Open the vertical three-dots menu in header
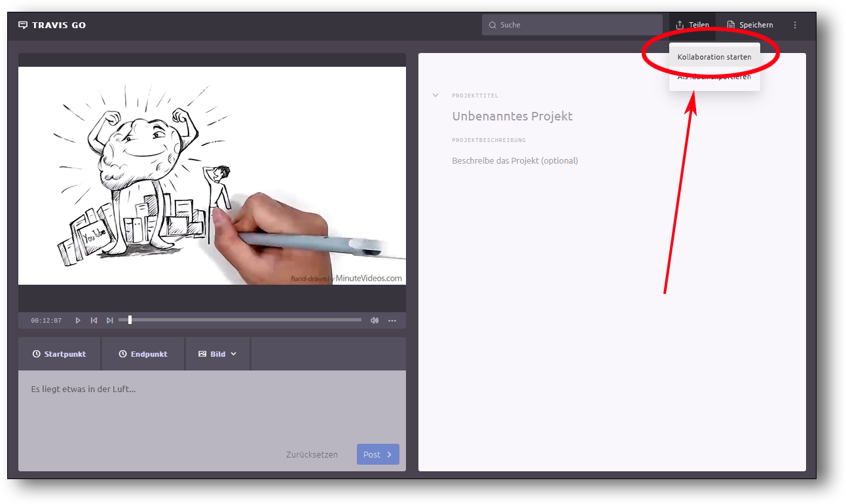 click(x=795, y=26)
